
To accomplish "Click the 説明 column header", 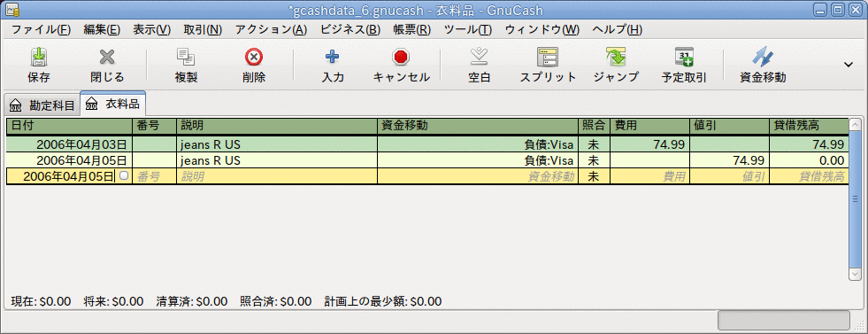I will click(x=277, y=126).
